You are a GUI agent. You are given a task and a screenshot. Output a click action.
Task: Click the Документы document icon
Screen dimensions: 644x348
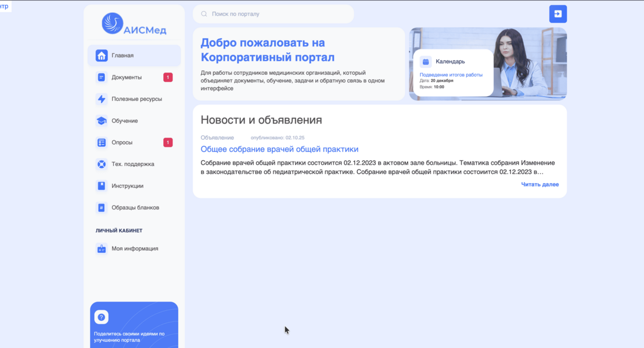coord(102,77)
